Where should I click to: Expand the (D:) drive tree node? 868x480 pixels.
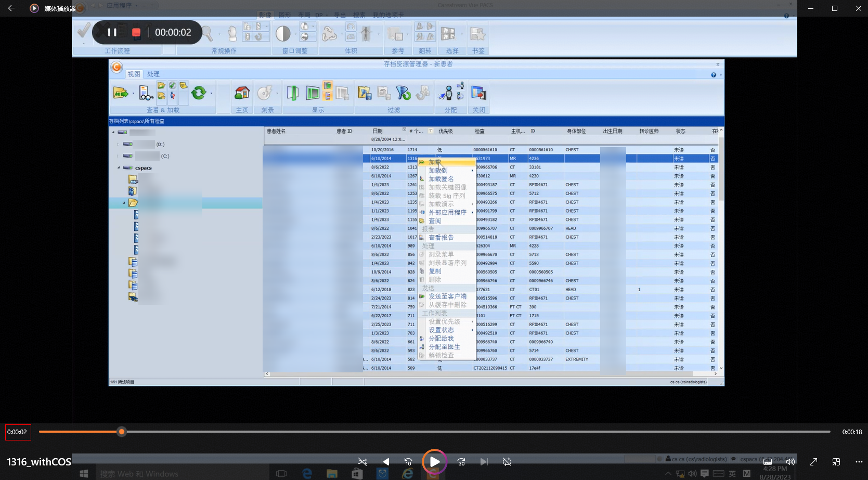click(x=119, y=144)
